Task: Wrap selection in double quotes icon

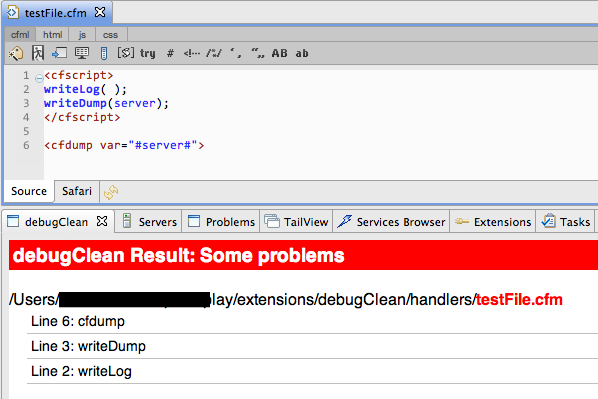Action: click(x=258, y=53)
